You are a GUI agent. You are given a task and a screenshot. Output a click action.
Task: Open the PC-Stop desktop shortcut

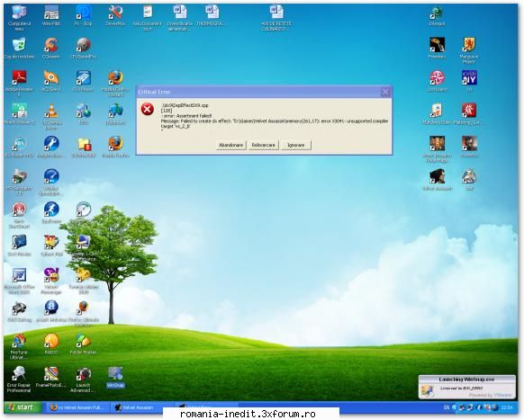(x=83, y=15)
